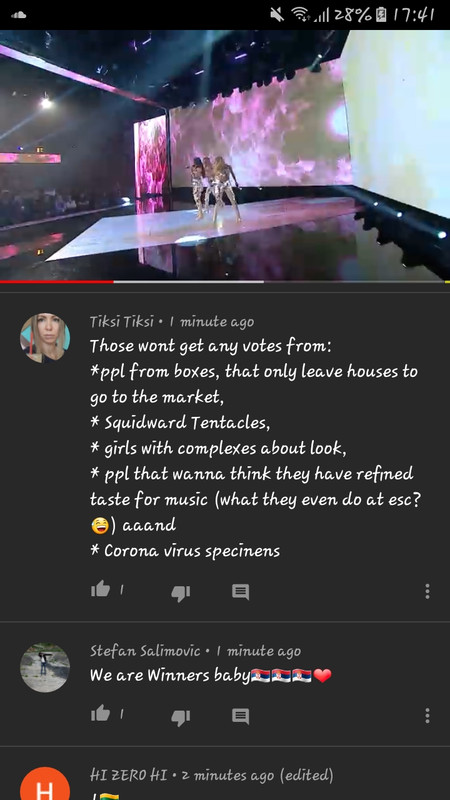The height and width of the screenshot is (800, 450).
Task: Reply to Stefan Salimovic's comment
Action: 240,716
